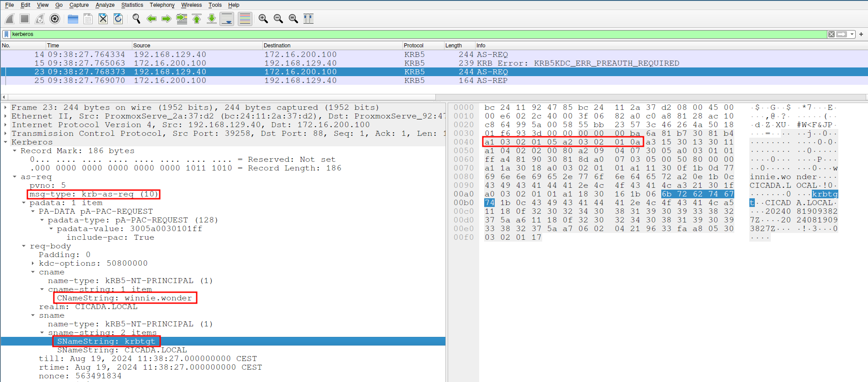The height and width of the screenshot is (382, 868).
Task: Close this capture file icon
Action: pos(103,19)
